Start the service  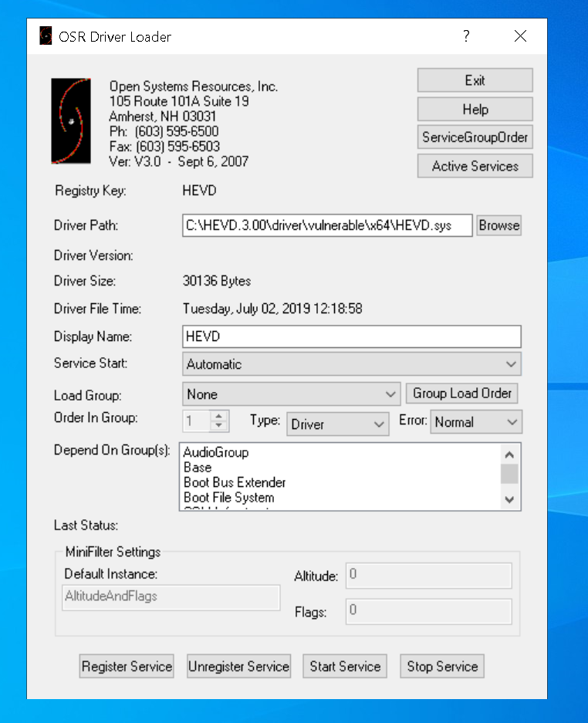click(x=345, y=666)
